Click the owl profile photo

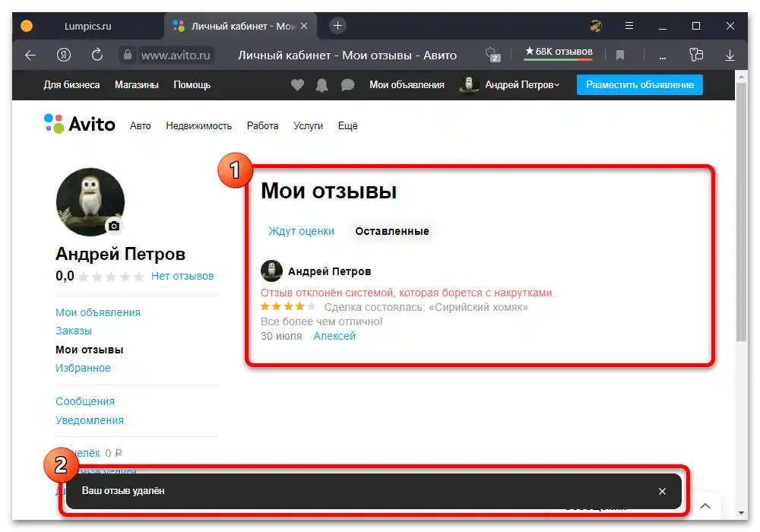[90, 202]
